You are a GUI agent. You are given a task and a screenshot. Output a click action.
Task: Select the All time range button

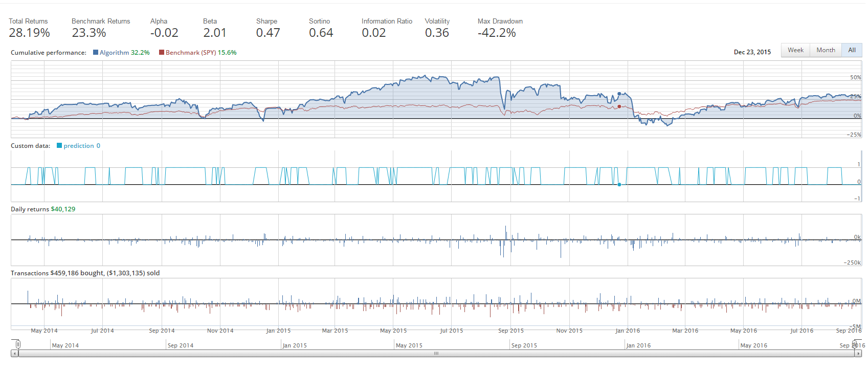(x=852, y=50)
